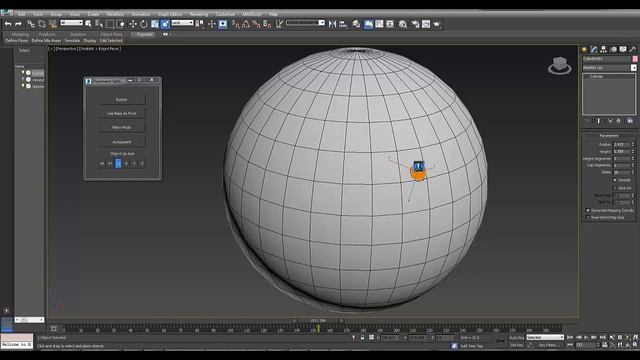Select the Unlink Selection tool
This screenshot has width=640, height=360.
(42, 24)
